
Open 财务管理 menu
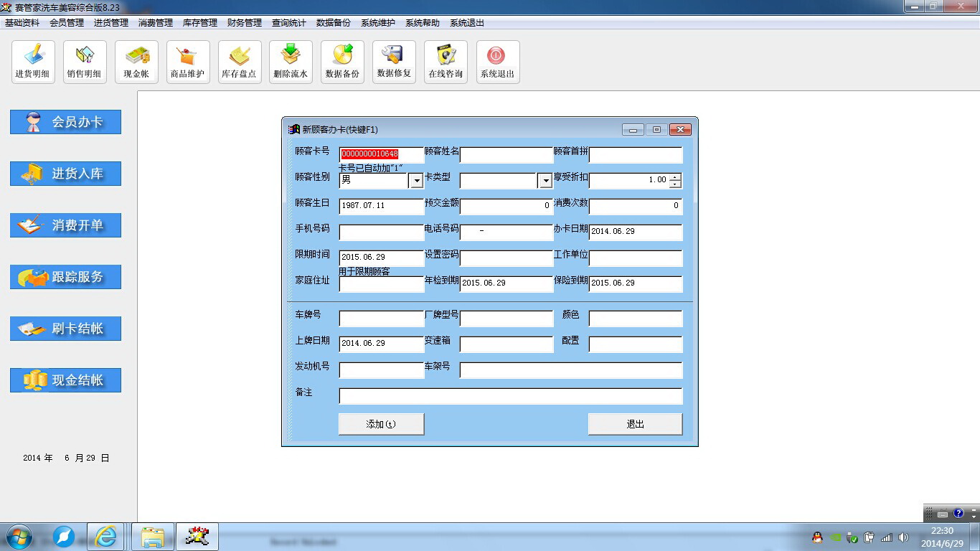(245, 23)
